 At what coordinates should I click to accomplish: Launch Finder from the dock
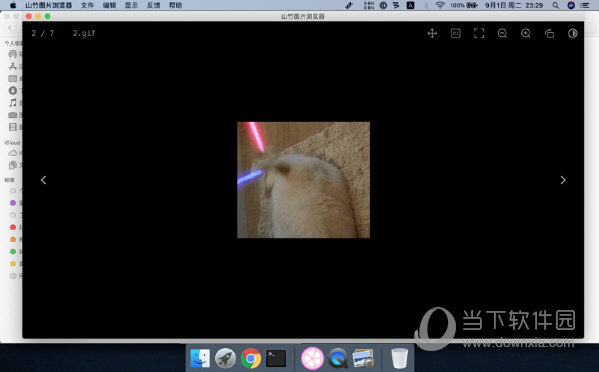pyautogui.click(x=200, y=359)
